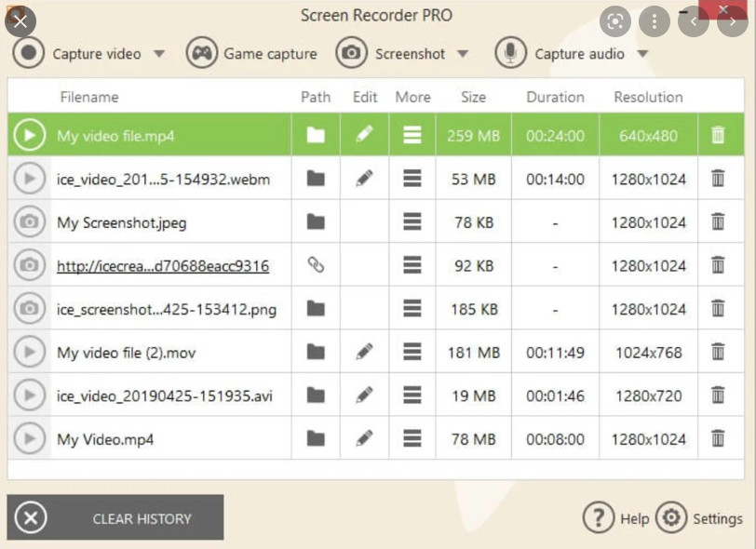Play the ice_video webm recording
756x549 pixels.
click(x=30, y=179)
